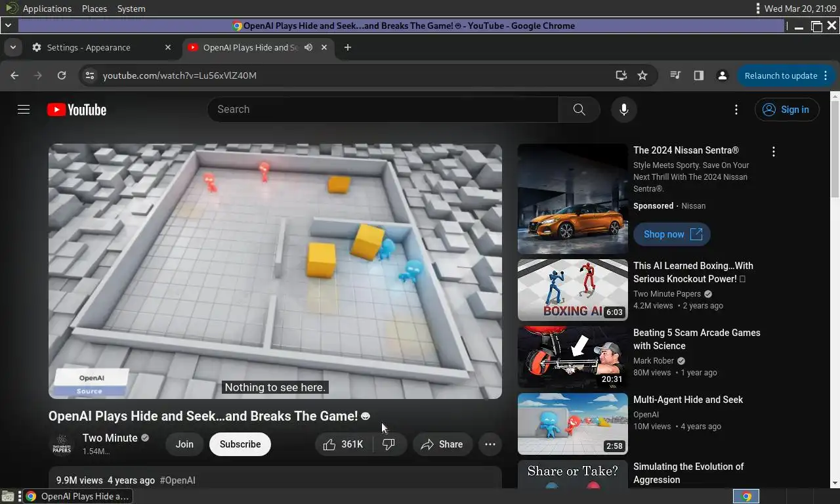Open Chrome media controls icon

pyautogui.click(x=675, y=75)
